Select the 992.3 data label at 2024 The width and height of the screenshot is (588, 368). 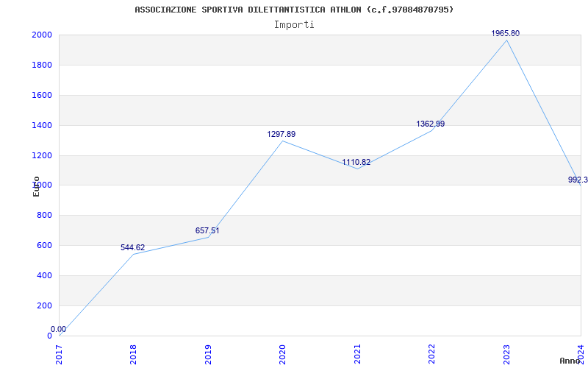tap(578, 180)
